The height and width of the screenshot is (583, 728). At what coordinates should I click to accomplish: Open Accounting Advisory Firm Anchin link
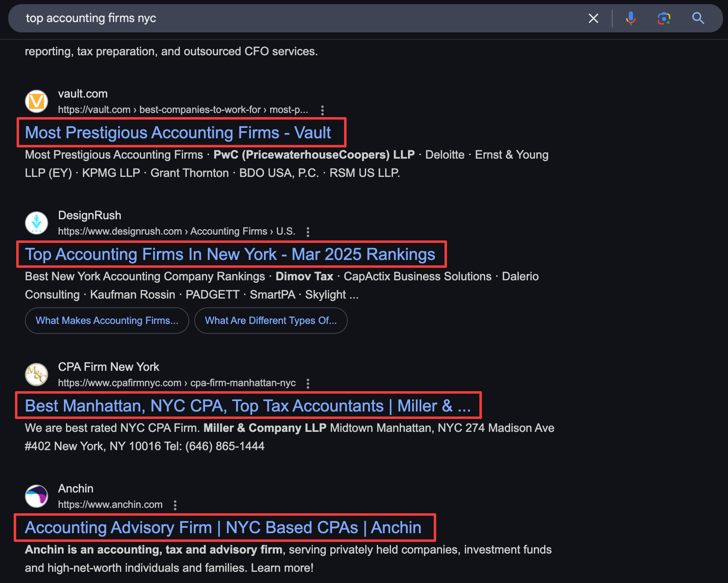(x=223, y=528)
